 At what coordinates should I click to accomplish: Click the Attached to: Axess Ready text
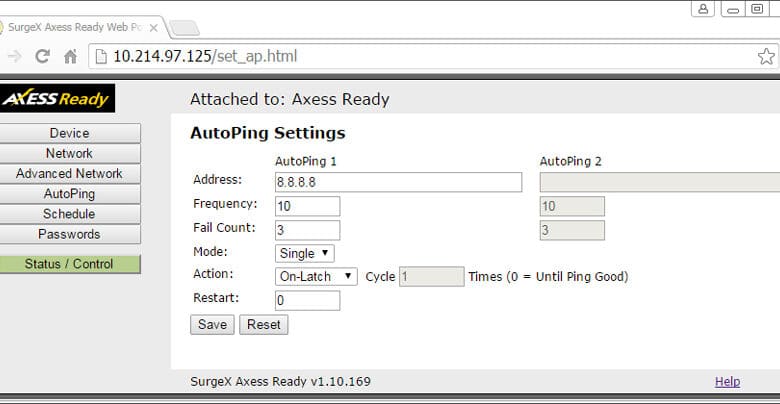click(290, 100)
